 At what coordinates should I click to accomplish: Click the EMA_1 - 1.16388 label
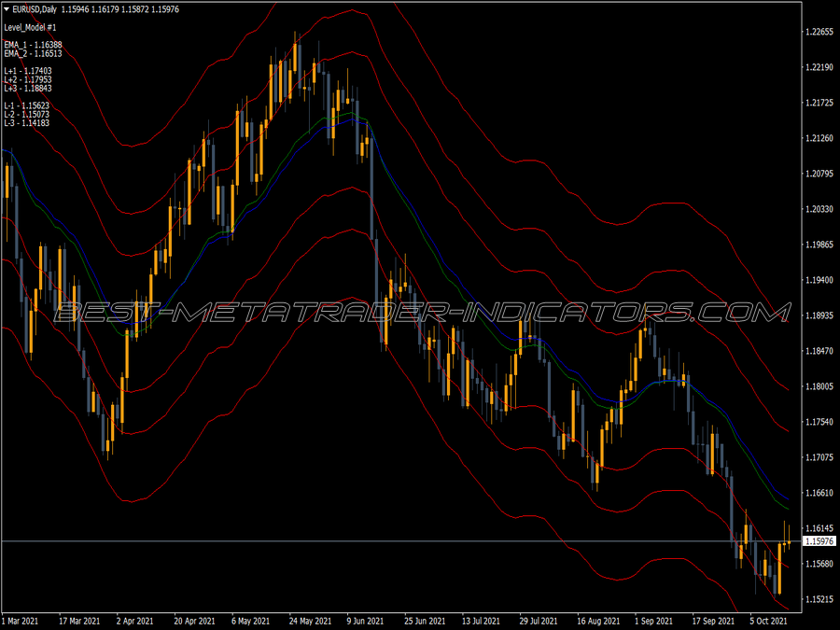(x=33, y=45)
